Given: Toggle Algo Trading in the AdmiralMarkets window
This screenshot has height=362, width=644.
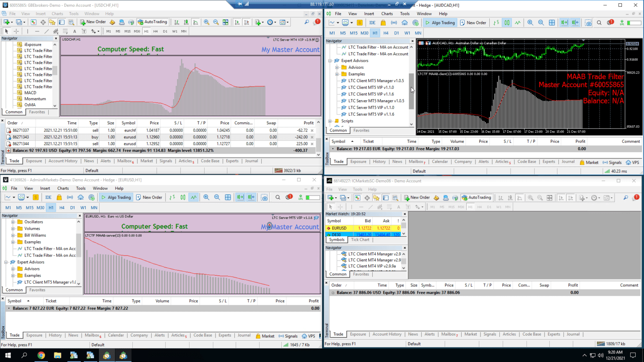Looking at the screenshot, I should pos(116,197).
